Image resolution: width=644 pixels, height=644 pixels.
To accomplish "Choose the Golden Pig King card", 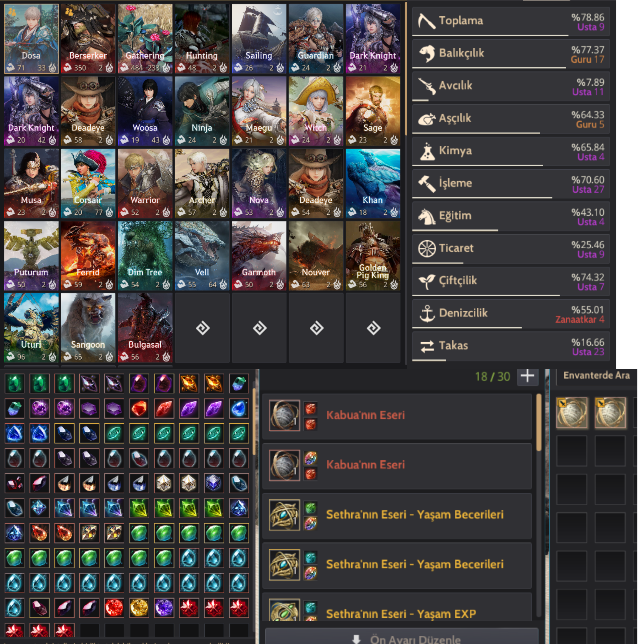I will [373, 256].
